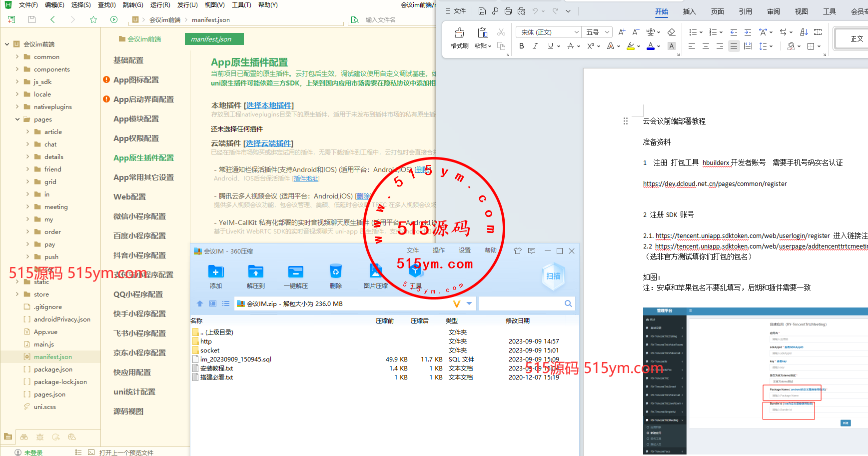Click the clear formatting eraser icon

pos(671,32)
